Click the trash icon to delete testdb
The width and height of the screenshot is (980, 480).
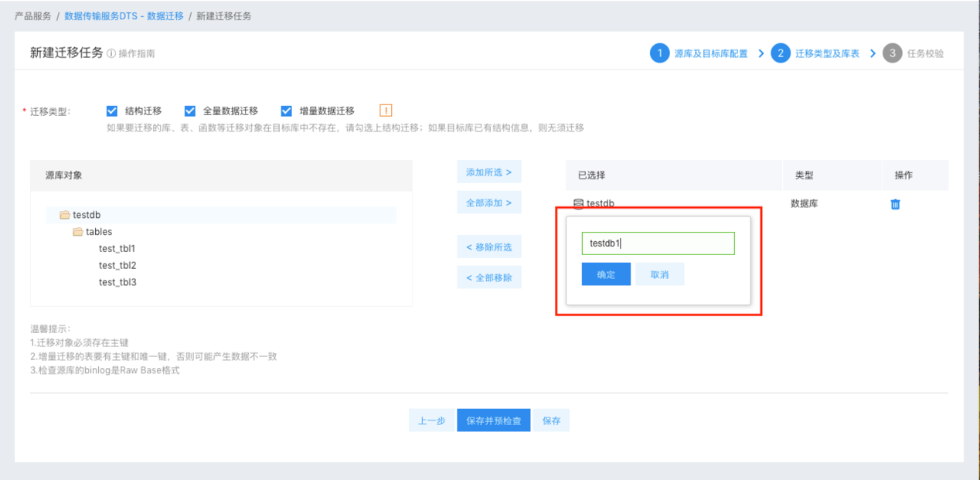[895, 204]
